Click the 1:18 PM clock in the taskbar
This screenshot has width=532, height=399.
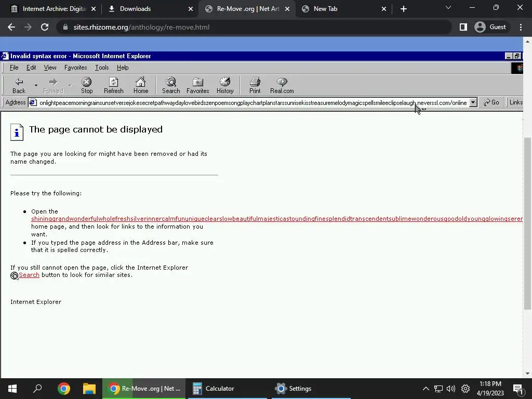click(490, 384)
